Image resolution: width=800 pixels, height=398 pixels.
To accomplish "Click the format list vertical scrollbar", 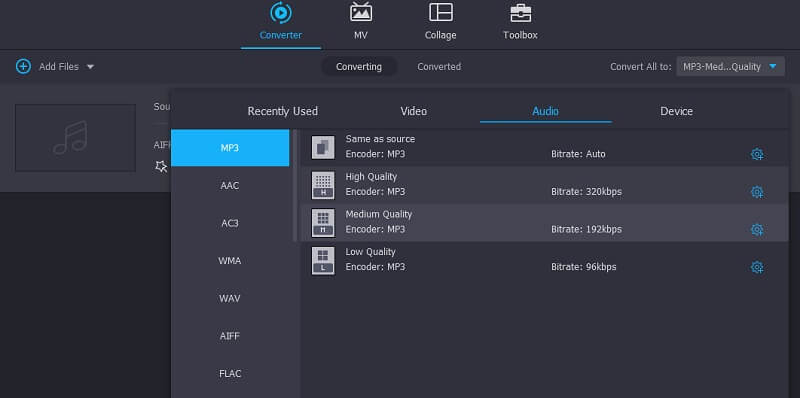I will click(294, 185).
